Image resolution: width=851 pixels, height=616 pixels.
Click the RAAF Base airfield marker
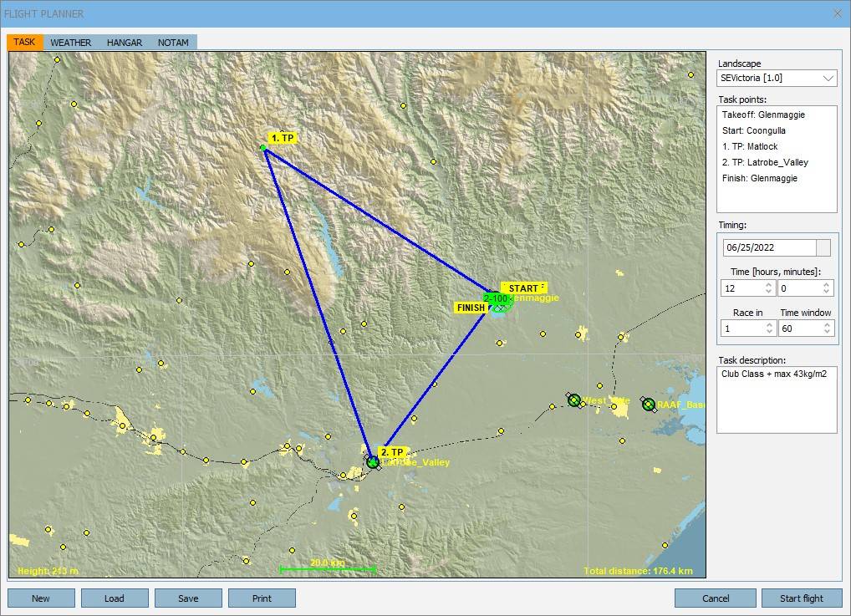coord(649,405)
